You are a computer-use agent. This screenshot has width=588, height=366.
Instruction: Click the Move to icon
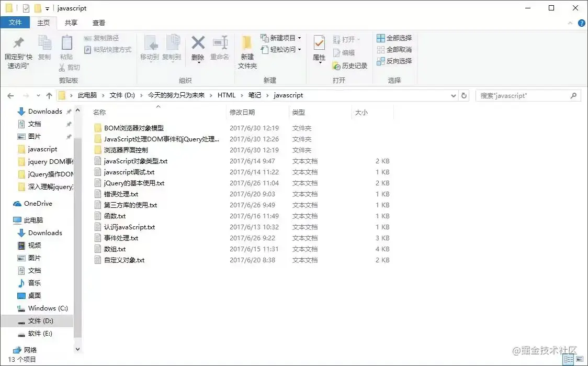[152, 42]
